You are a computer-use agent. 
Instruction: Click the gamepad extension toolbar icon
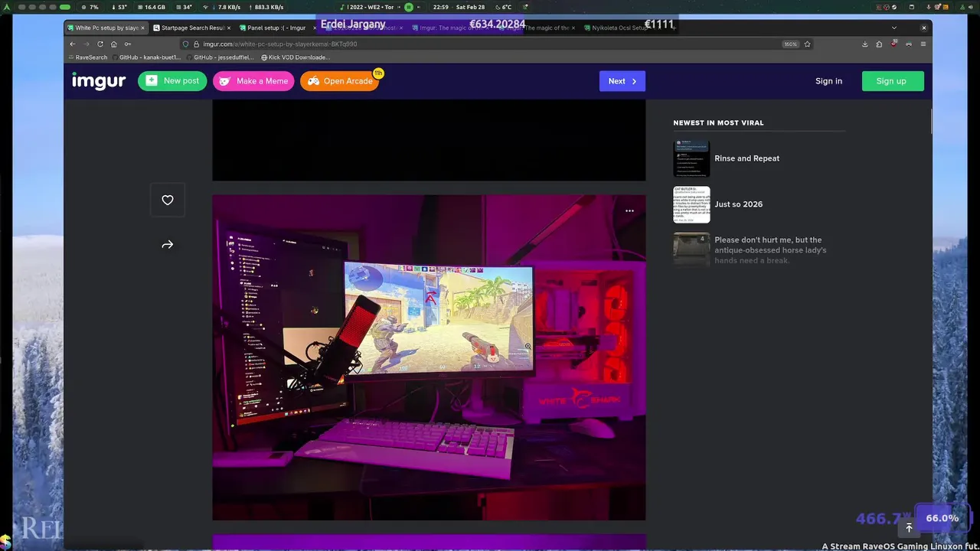pyautogui.click(x=909, y=44)
